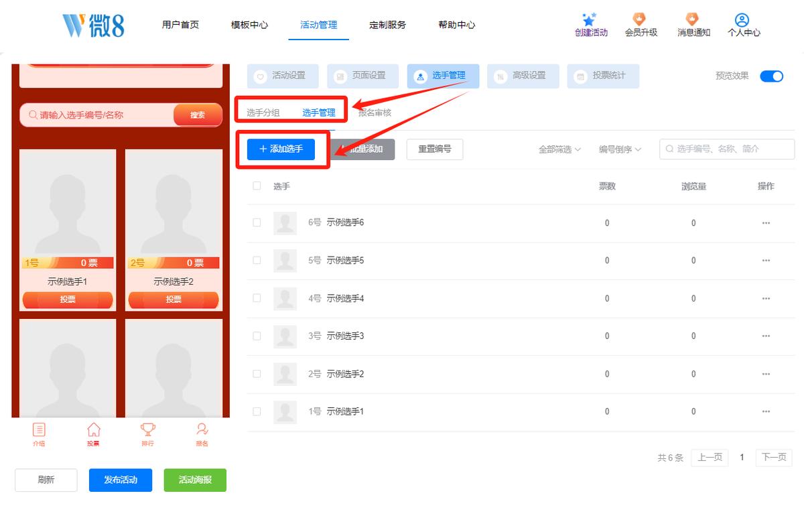This screenshot has height=532, width=804.
Task: Click avatar of 示例选手3 row
Action: pyautogui.click(x=285, y=336)
